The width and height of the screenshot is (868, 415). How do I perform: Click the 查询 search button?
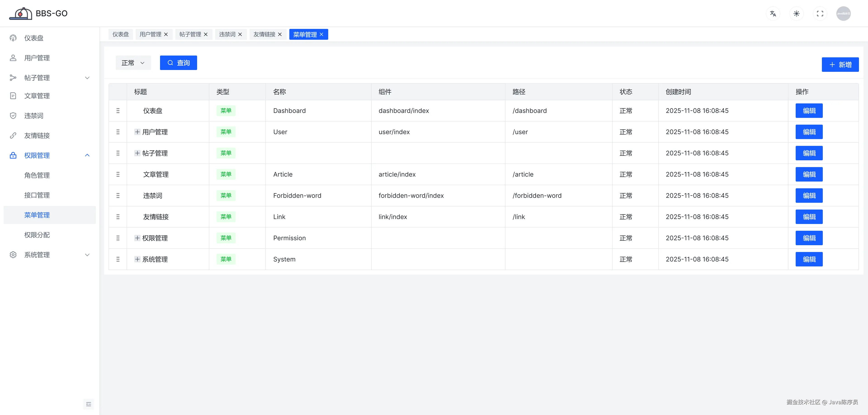click(178, 63)
